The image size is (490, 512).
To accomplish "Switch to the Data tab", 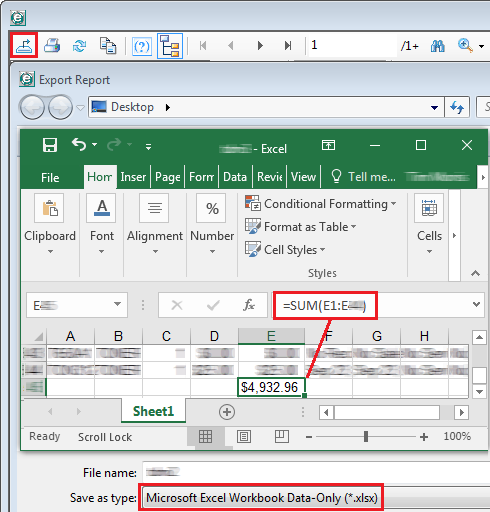I will tap(235, 177).
